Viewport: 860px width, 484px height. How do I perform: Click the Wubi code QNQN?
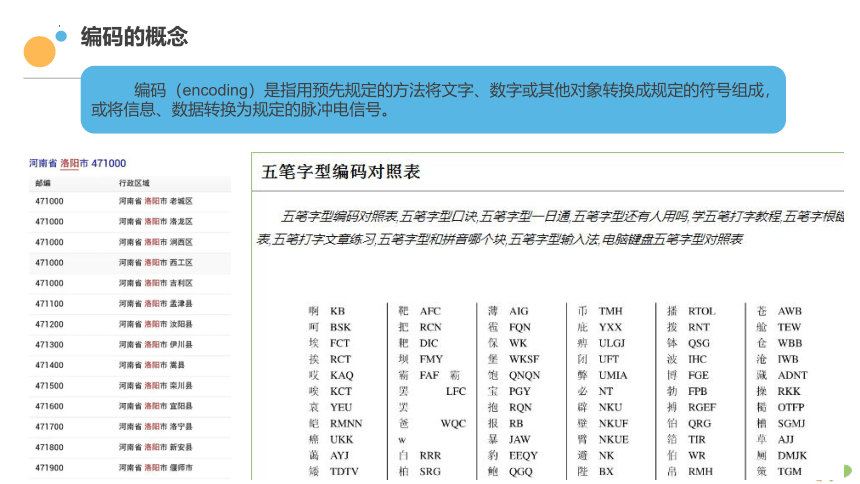(524, 375)
